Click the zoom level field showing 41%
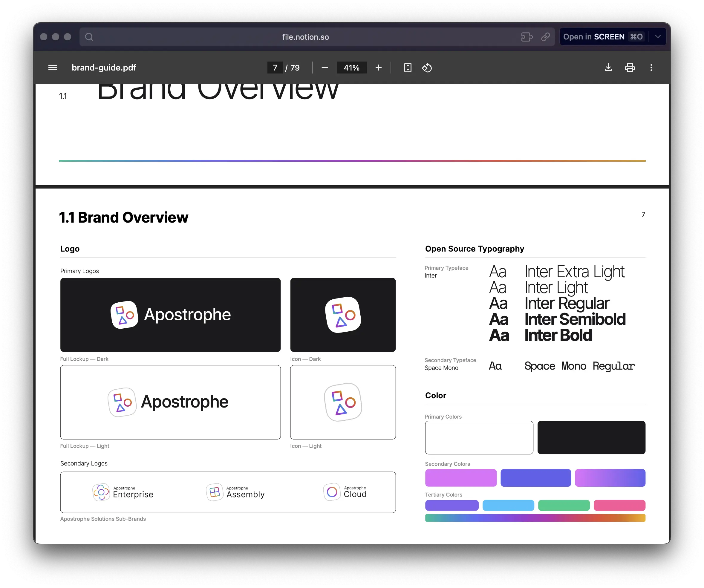This screenshot has height=588, width=704. [351, 68]
